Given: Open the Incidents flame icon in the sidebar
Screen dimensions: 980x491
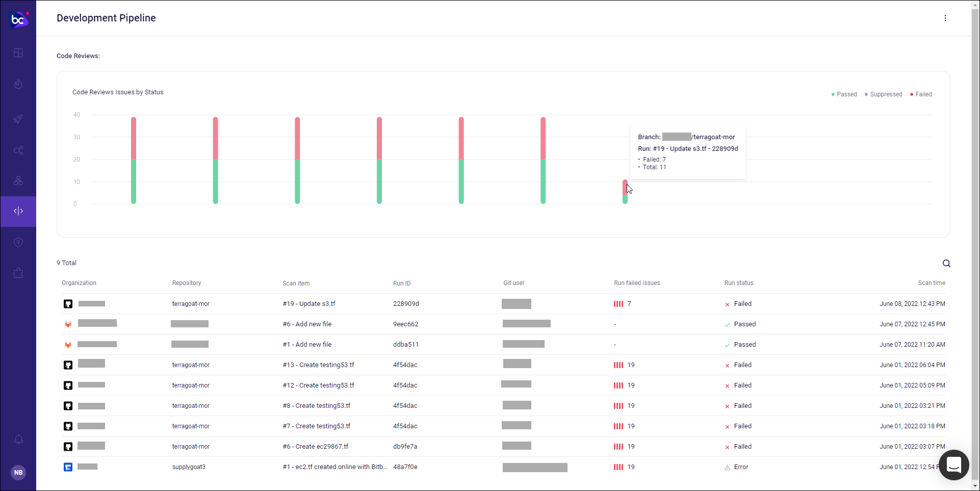Looking at the screenshot, I should 18,84.
